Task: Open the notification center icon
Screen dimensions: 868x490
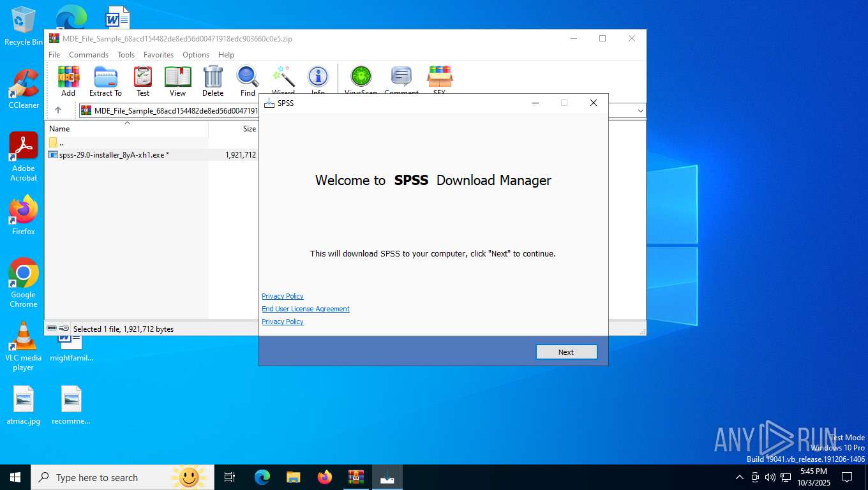Action: (x=847, y=477)
